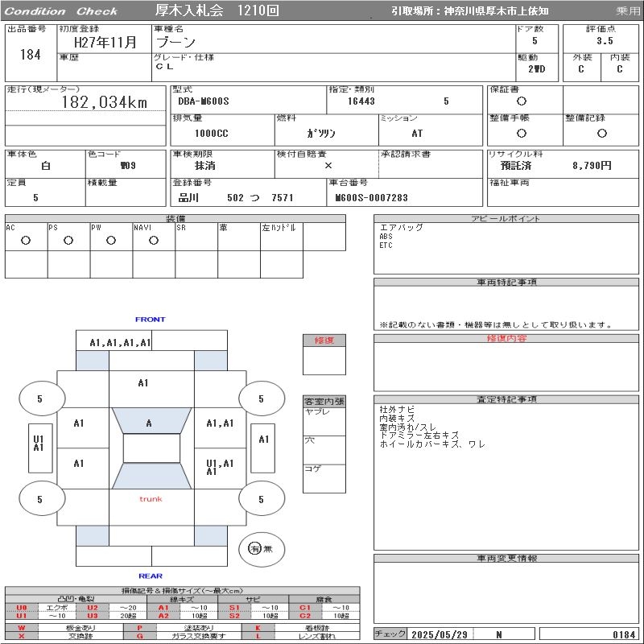Click the '車両特記事項' section header
This screenshot has width=644, height=644.
[x=506, y=283]
